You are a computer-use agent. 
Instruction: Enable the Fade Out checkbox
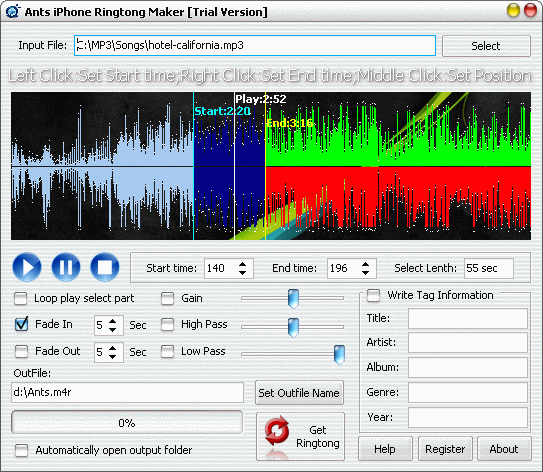click(x=21, y=351)
